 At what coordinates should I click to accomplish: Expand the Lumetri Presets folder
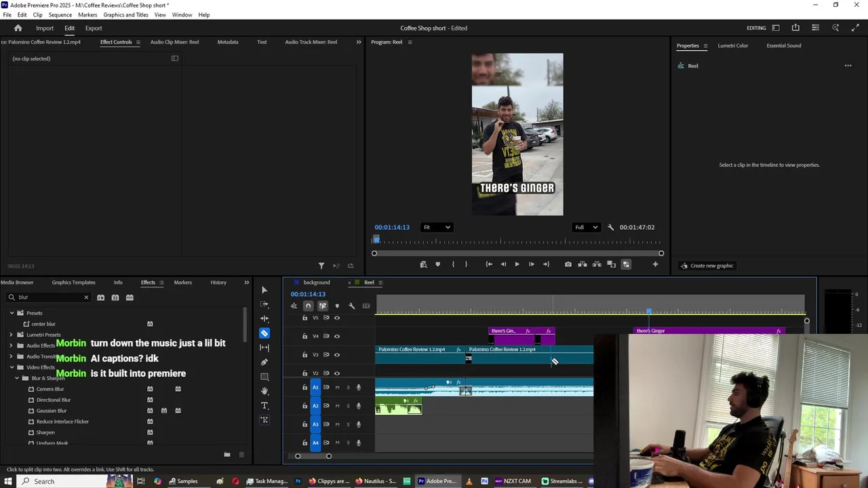[x=12, y=335]
